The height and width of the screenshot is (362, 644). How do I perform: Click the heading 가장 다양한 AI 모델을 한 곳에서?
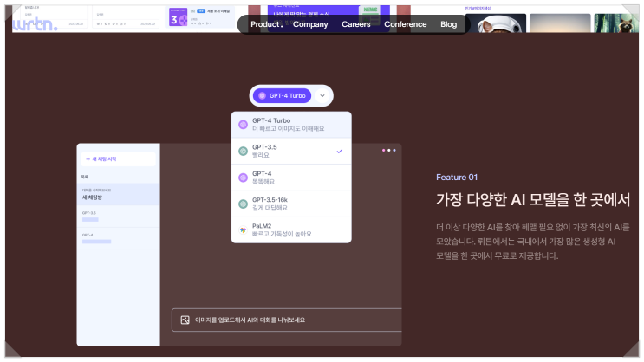click(533, 200)
